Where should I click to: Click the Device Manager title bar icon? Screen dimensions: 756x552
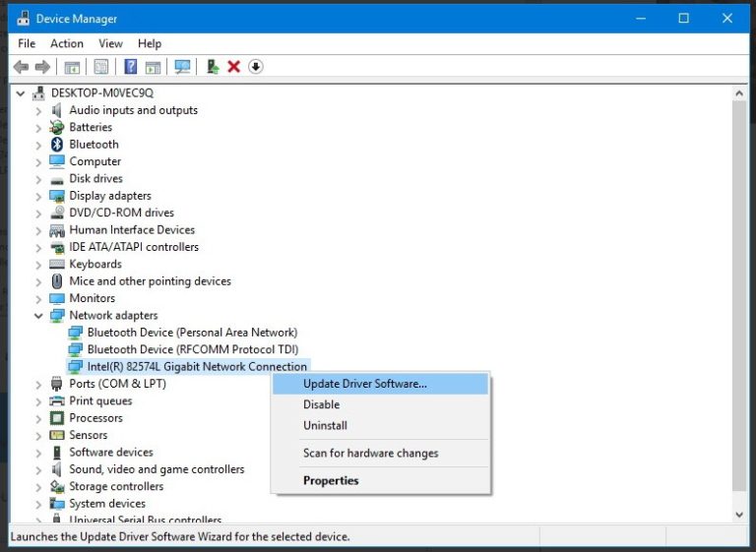click(23, 19)
